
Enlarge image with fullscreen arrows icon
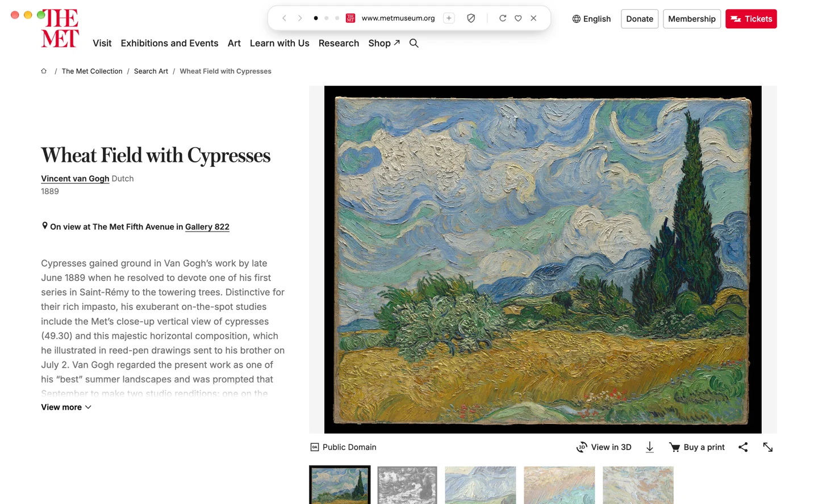point(768,447)
